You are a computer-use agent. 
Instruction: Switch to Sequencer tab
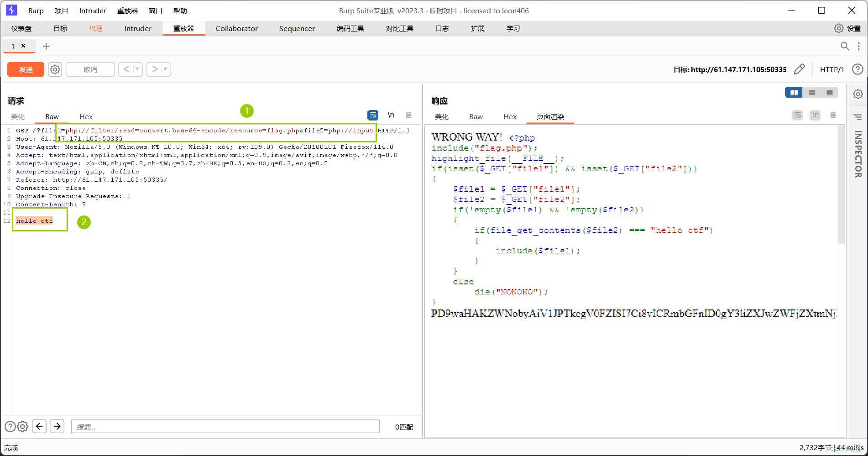point(297,28)
